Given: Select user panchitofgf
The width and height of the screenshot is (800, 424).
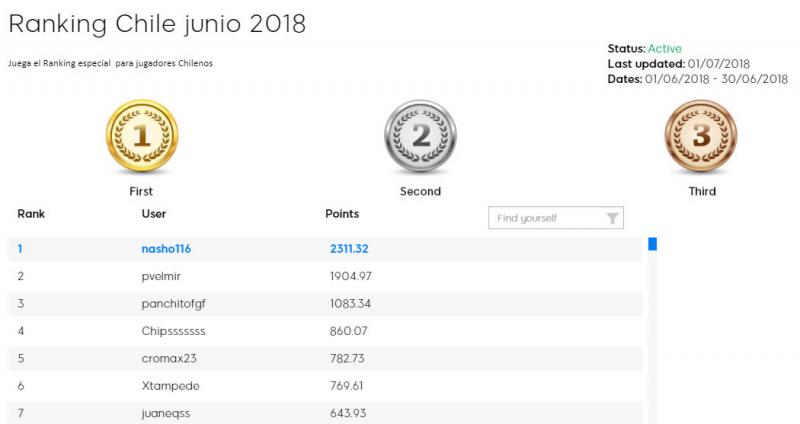Looking at the screenshot, I should [x=173, y=303].
